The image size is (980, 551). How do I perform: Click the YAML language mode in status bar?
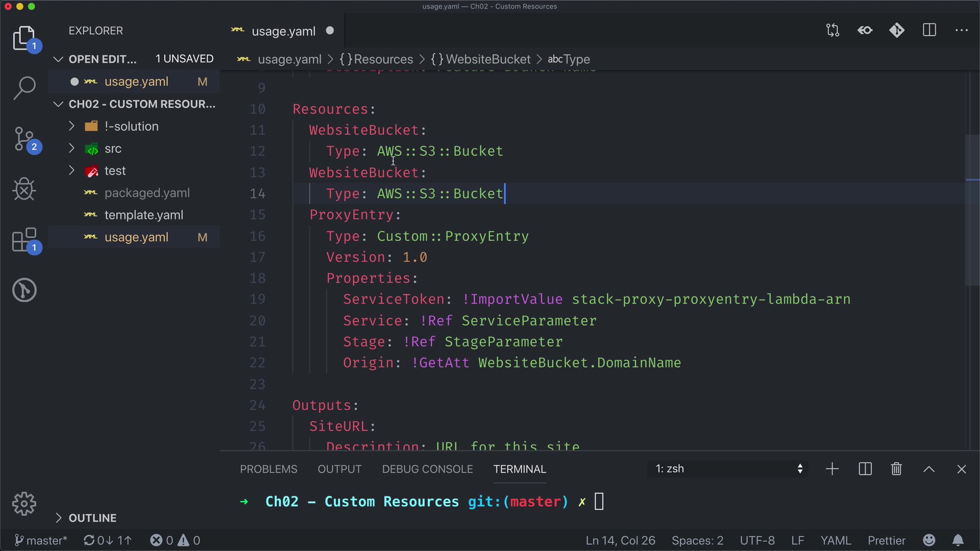click(x=836, y=540)
